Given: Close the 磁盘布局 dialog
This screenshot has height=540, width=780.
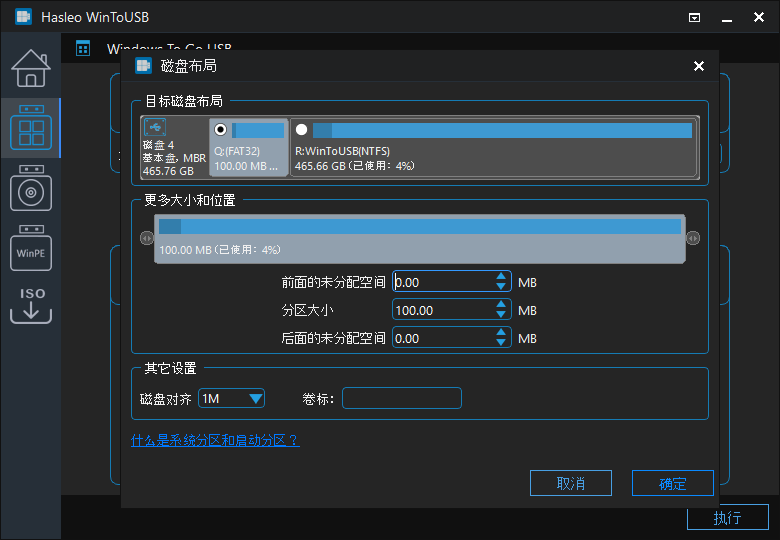Looking at the screenshot, I should 699,66.
